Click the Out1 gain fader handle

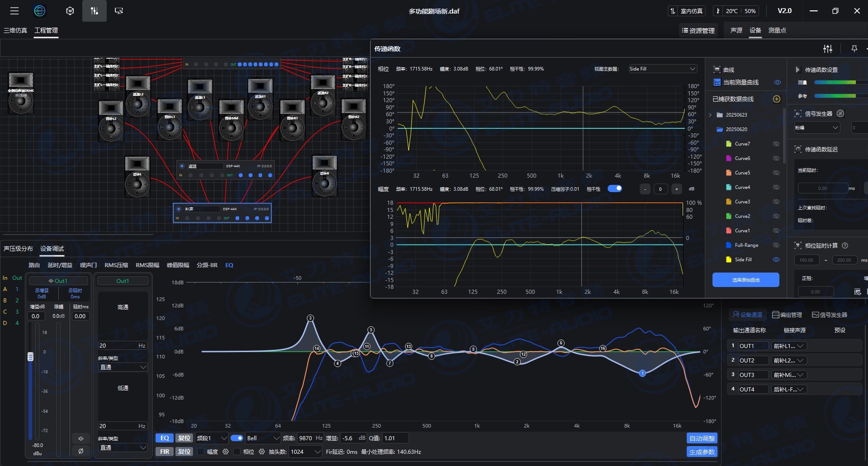pyautogui.click(x=30, y=357)
